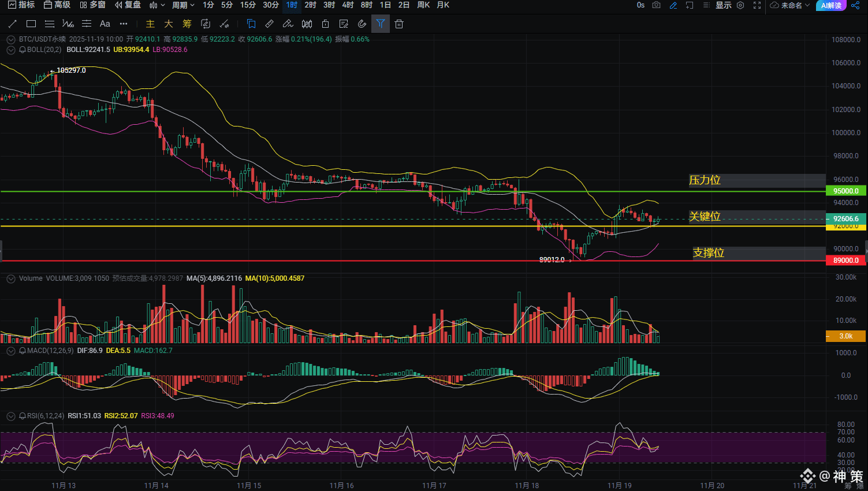
Task: Click the AI解读 button
Action: pos(831,5)
